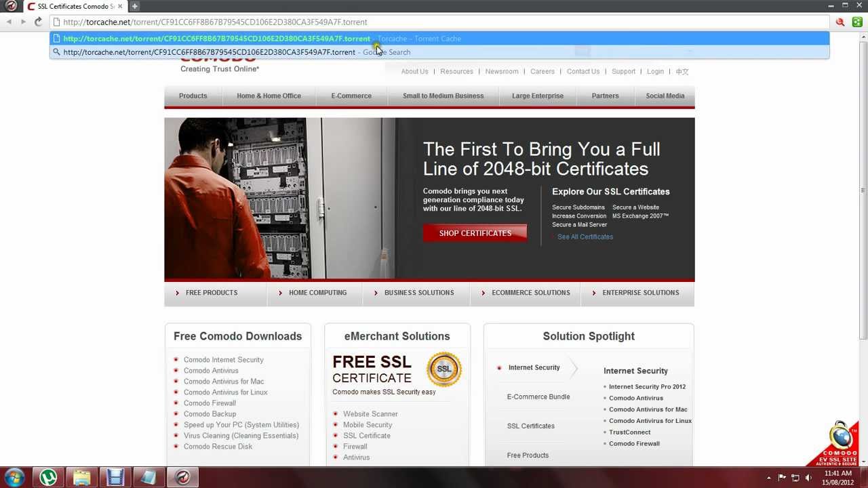The height and width of the screenshot is (488, 868).
Task: Open the Social Media menu
Action: tap(665, 96)
